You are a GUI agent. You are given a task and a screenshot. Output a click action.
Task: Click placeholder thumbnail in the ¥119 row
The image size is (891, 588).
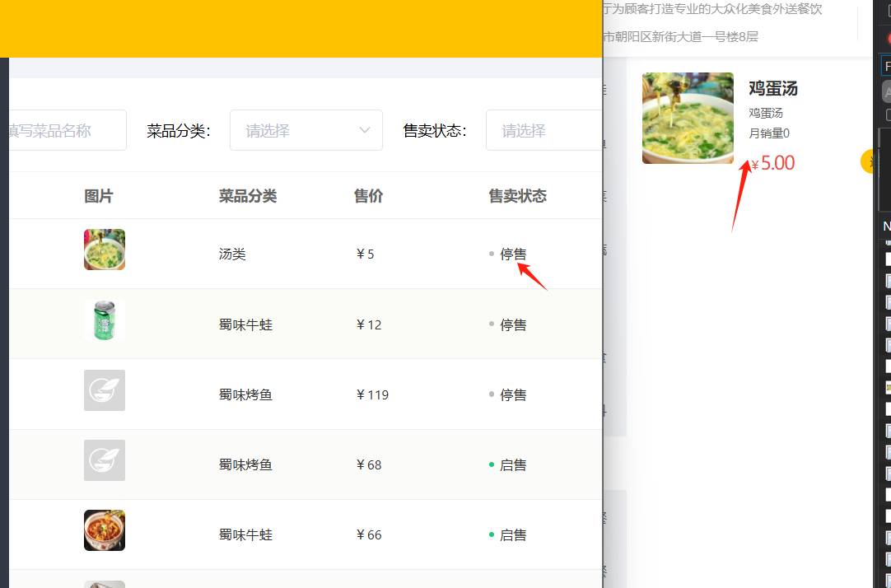tap(105, 390)
